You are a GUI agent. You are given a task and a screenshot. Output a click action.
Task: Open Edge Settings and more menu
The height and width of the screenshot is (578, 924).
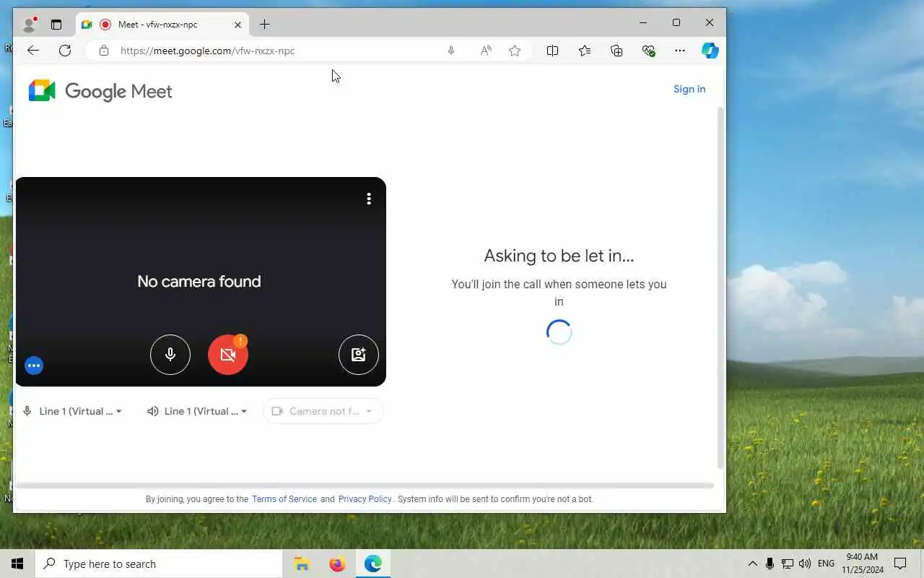[x=680, y=51]
